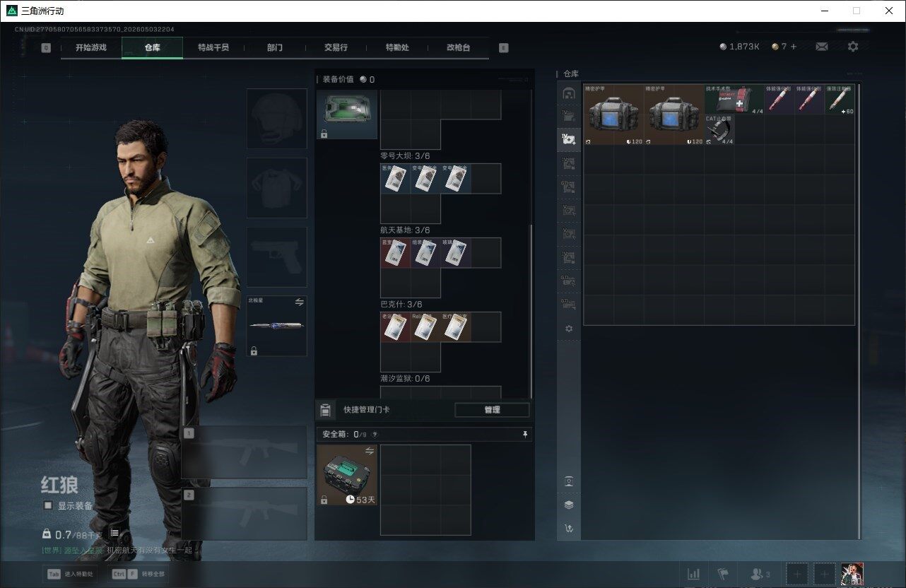Open the player avatar in the bottom bar
Viewport: 906px width, 588px height.
[x=852, y=574]
